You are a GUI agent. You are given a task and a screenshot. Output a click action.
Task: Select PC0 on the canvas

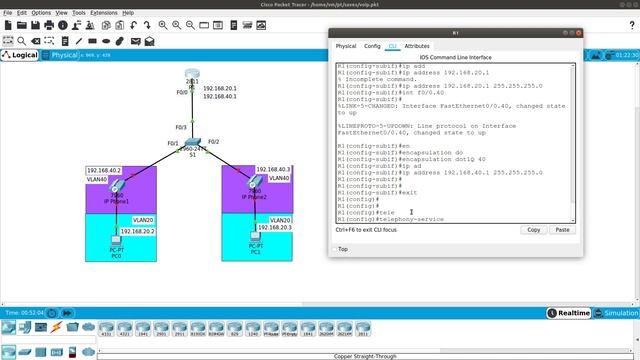pos(116,241)
